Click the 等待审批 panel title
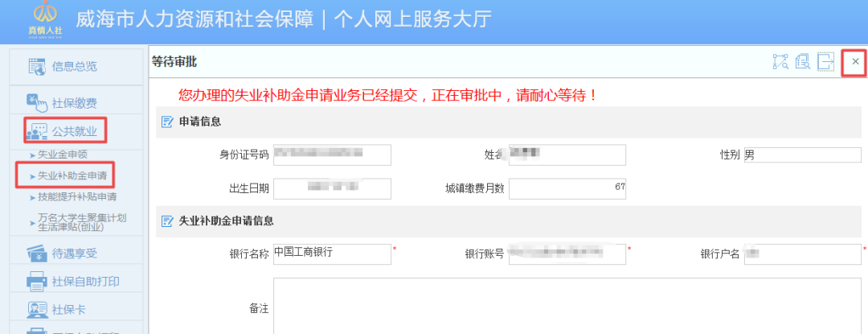The height and width of the screenshot is (334, 868). click(174, 63)
